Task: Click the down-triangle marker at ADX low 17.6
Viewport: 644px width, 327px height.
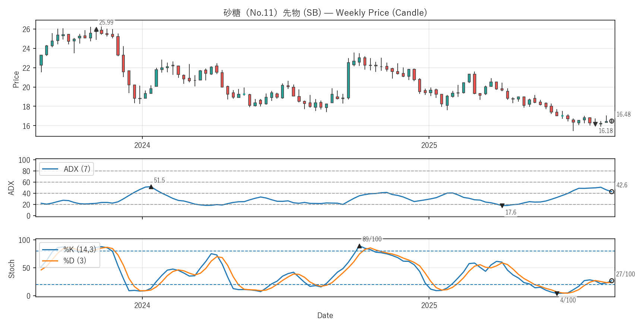Action: click(x=502, y=206)
